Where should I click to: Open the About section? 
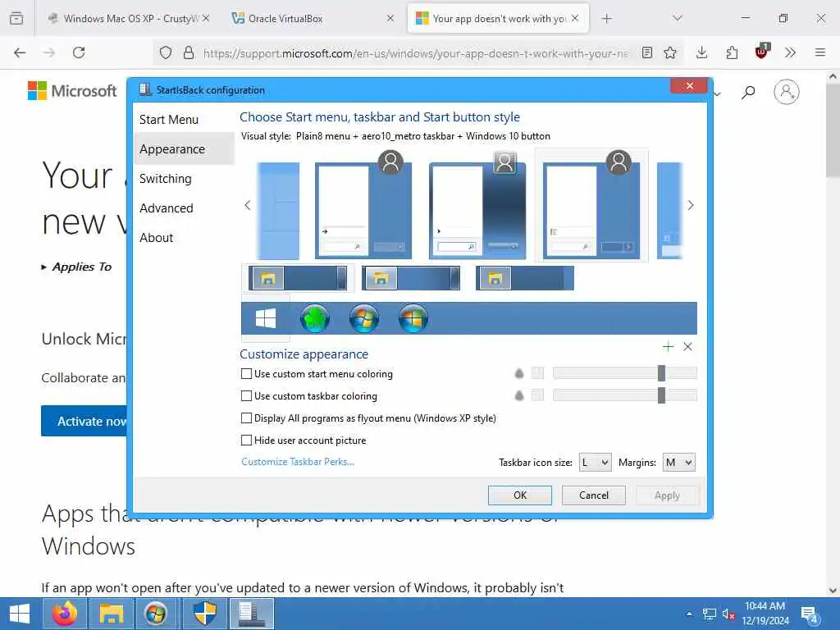pyautogui.click(x=184, y=237)
